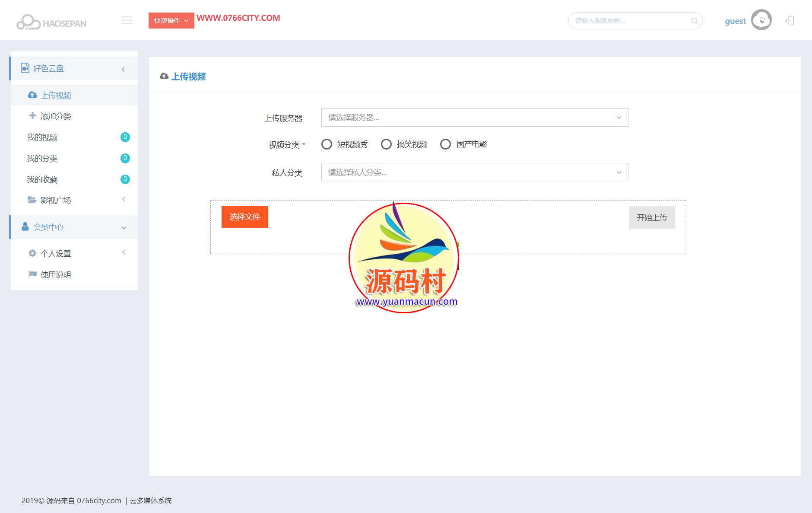Viewport: 812px width, 513px height.
Task: Click the 开始上传 button
Action: coord(651,217)
